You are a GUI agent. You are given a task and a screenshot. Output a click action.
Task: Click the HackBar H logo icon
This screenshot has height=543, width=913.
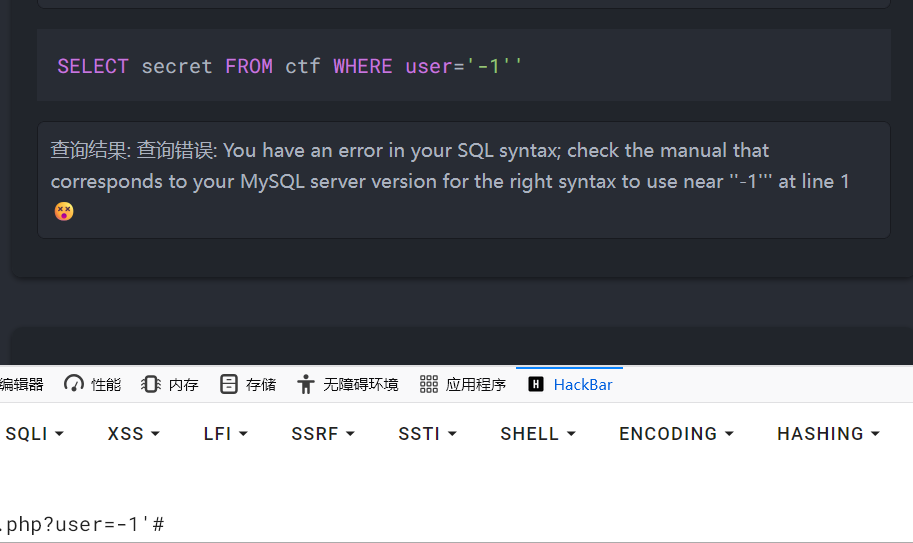[x=536, y=384]
